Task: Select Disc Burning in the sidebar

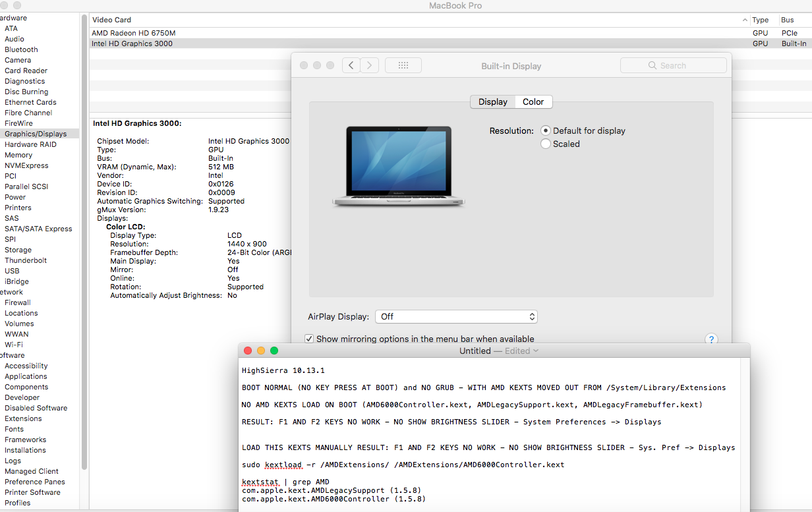Action: click(x=26, y=92)
